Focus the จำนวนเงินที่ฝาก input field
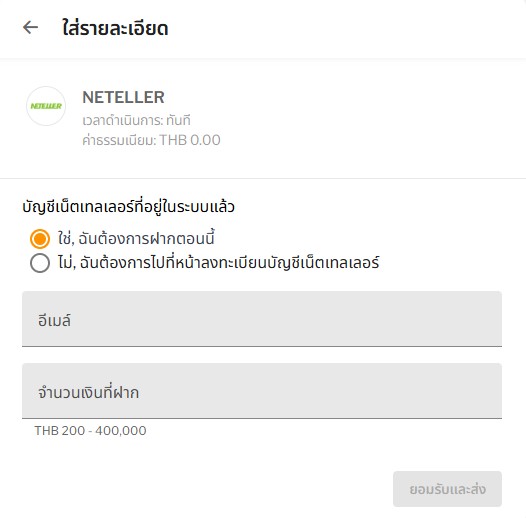526x518 pixels. pyautogui.click(x=262, y=391)
